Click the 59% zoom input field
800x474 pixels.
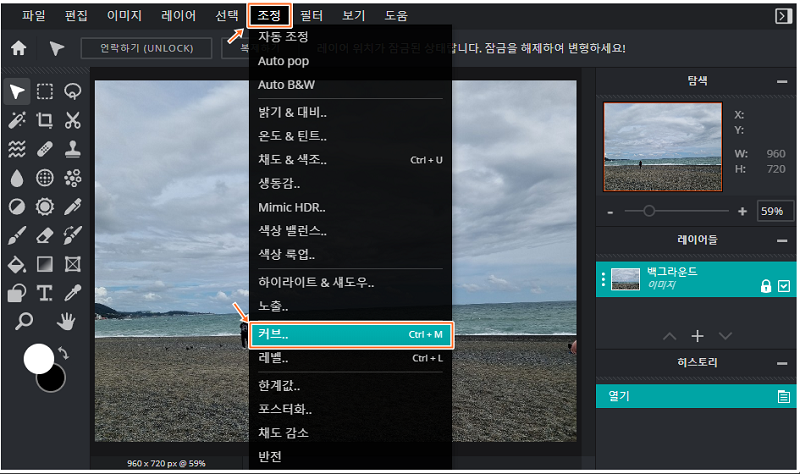pyautogui.click(x=774, y=211)
